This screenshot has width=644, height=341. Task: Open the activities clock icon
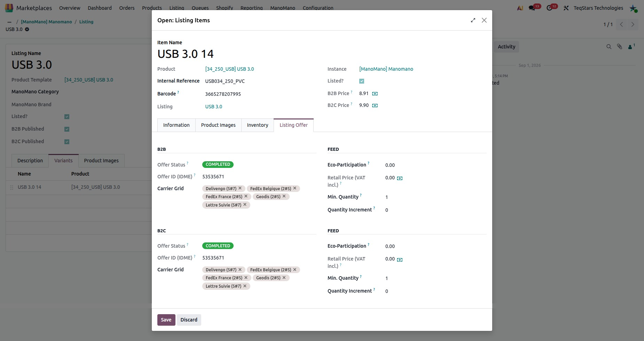click(x=549, y=8)
